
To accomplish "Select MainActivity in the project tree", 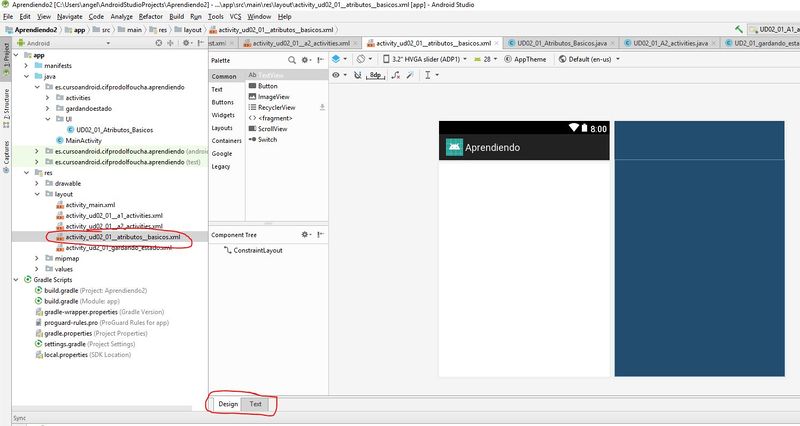I will pyautogui.click(x=79, y=141).
